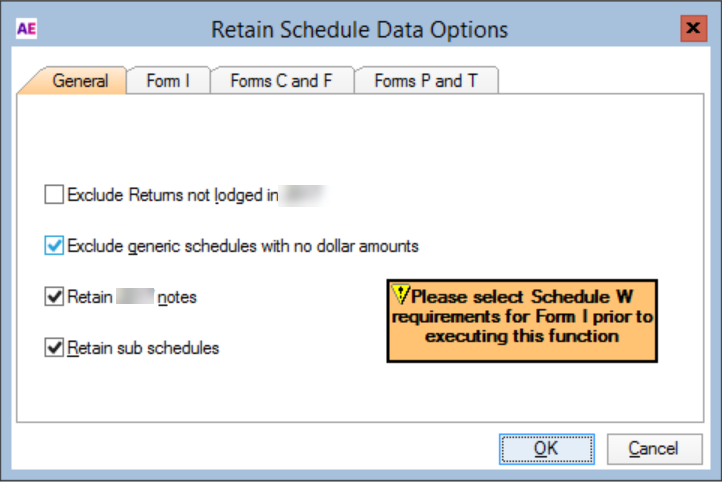Close the Retain Schedule Data Options dialog

pyautogui.click(x=693, y=29)
